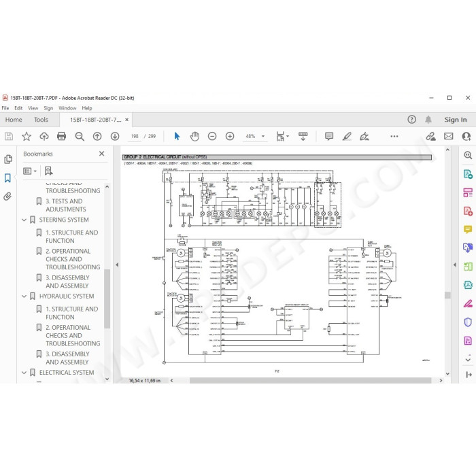The height and width of the screenshot is (476, 476).
Task: Open the Sign menu
Action: pyautogui.click(x=48, y=108)
